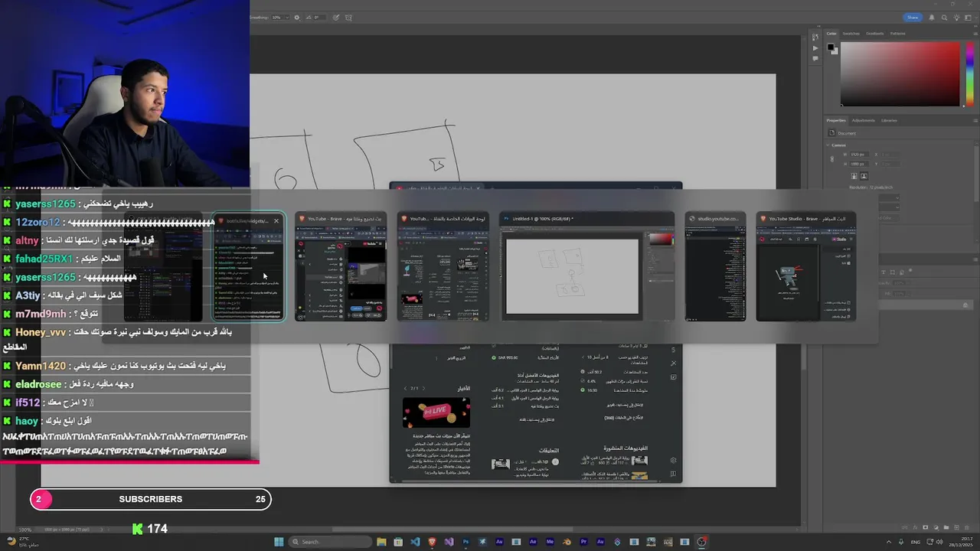Image resolution: width=980 pixels, height=551 pixels.
Task: Switch to the Gradients tab
Action: (875, 34)
